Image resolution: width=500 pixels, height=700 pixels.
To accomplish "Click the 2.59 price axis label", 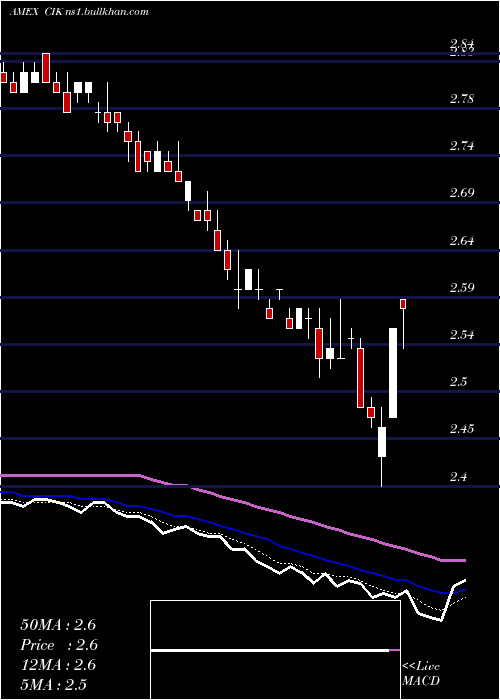I will [x=462, y=288].
